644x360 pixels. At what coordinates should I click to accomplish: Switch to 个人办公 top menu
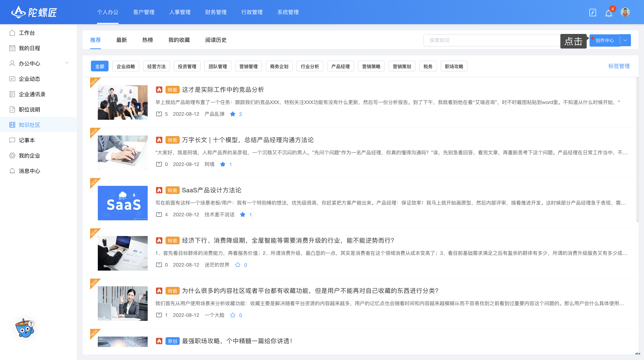108,12
